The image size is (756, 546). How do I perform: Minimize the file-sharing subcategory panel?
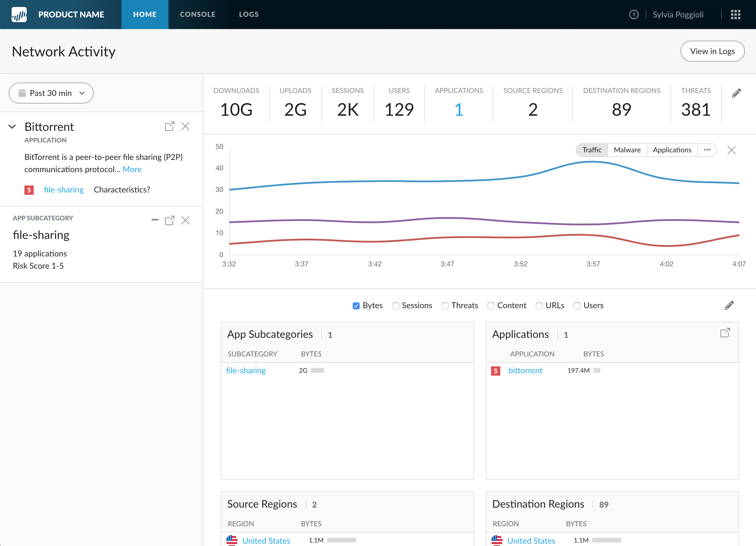click(155, 220)
